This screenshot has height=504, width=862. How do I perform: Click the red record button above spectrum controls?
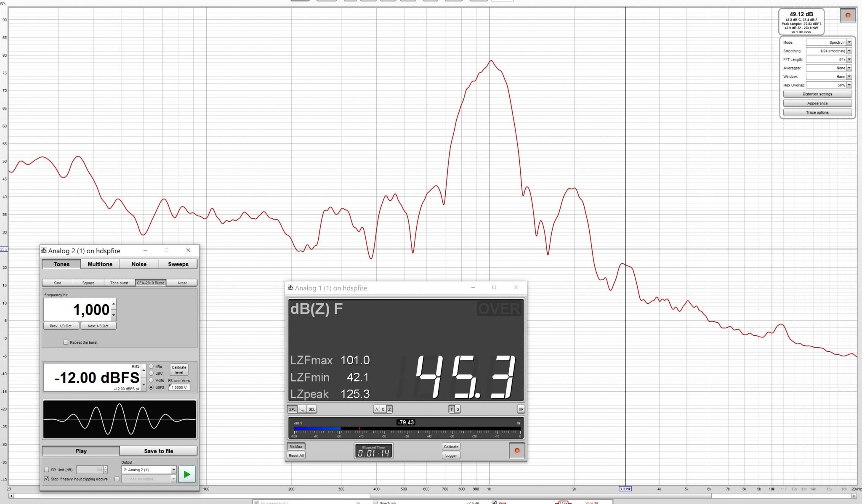click(848, 15)
